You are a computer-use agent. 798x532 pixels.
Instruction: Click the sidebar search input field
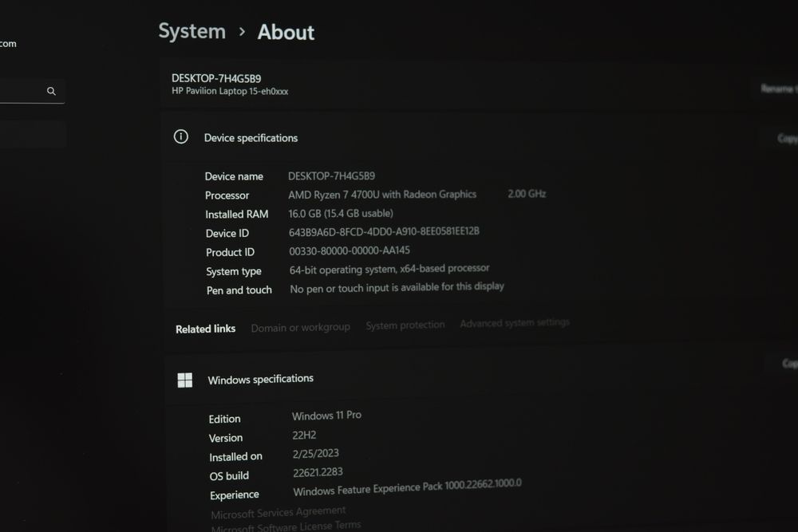(x=32, y=92)
